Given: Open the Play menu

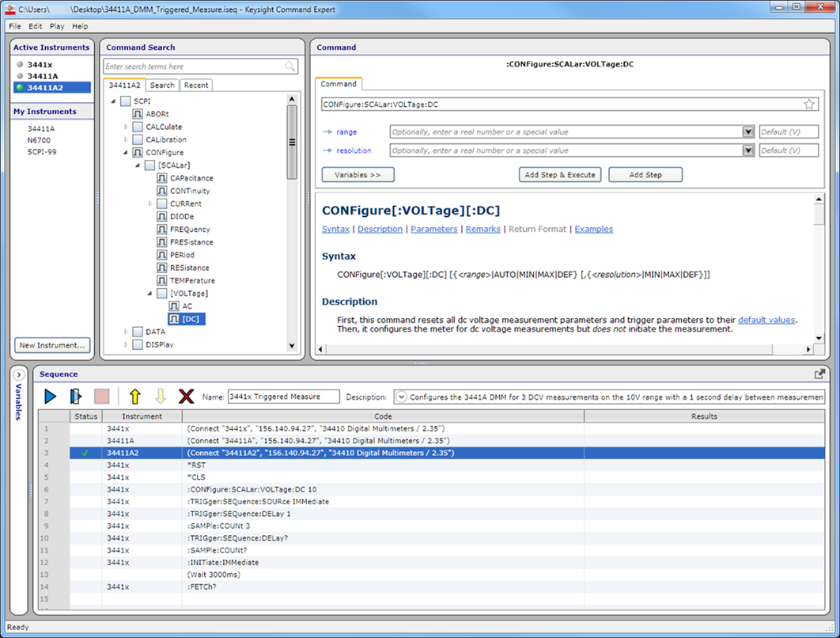Looking at the screenshot, I should click(57, 26).
